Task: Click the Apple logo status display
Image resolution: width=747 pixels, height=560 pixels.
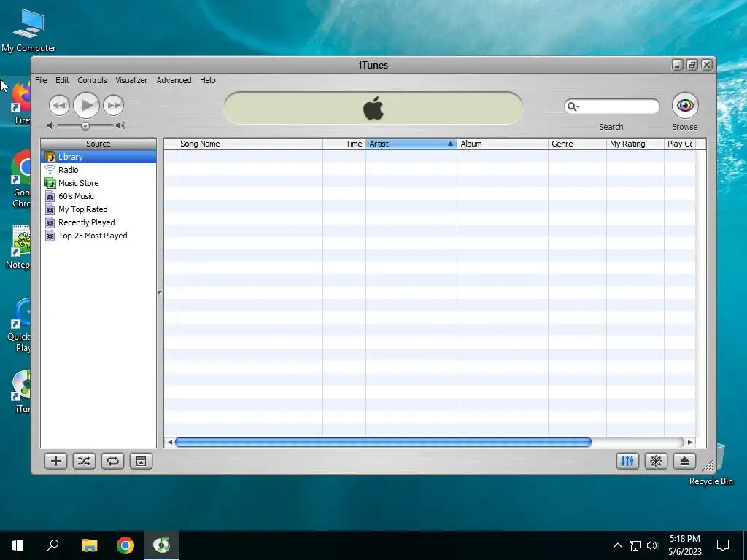Action: (x=373, y=108)
